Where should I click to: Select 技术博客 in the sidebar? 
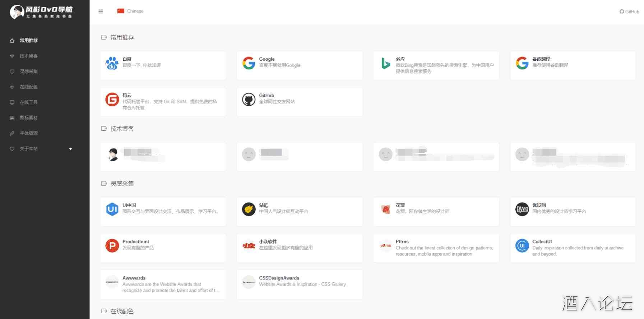pos(29,56)
